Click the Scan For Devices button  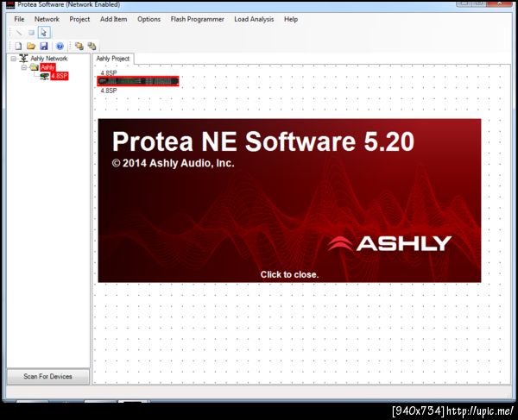(x=47, y=376)
